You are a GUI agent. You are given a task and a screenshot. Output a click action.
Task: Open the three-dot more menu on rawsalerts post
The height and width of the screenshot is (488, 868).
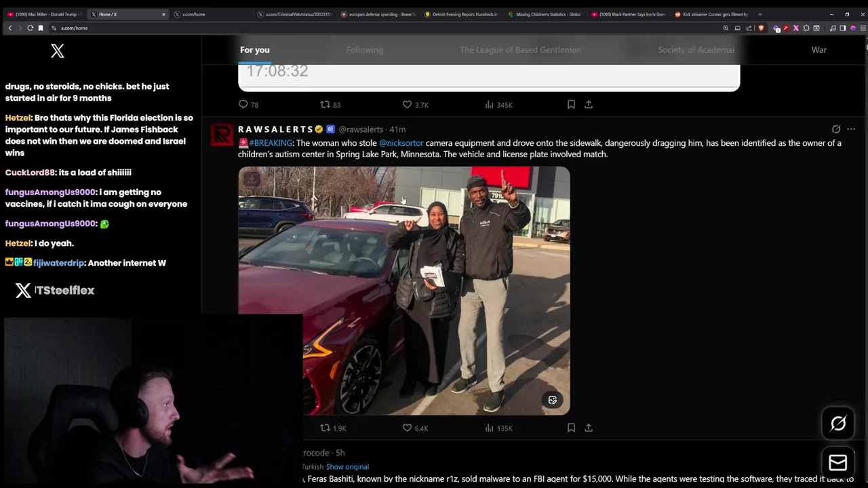pyautogui.click(x=851, y=129)
